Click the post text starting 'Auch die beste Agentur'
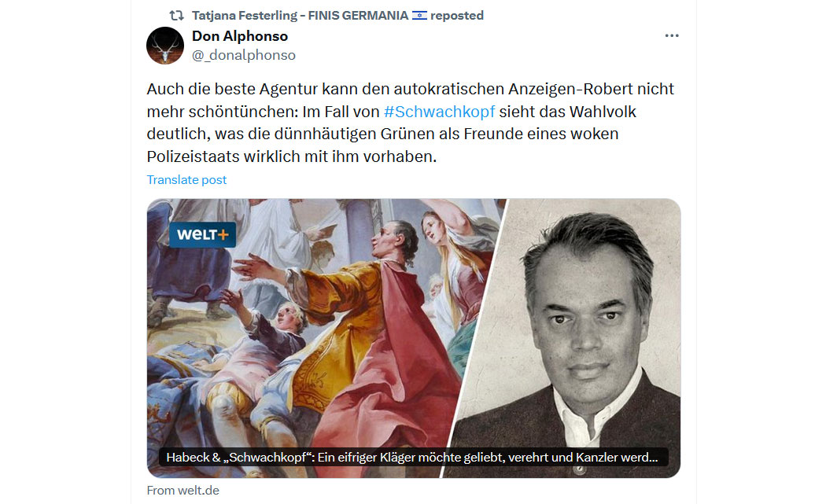 click(411, 123)
